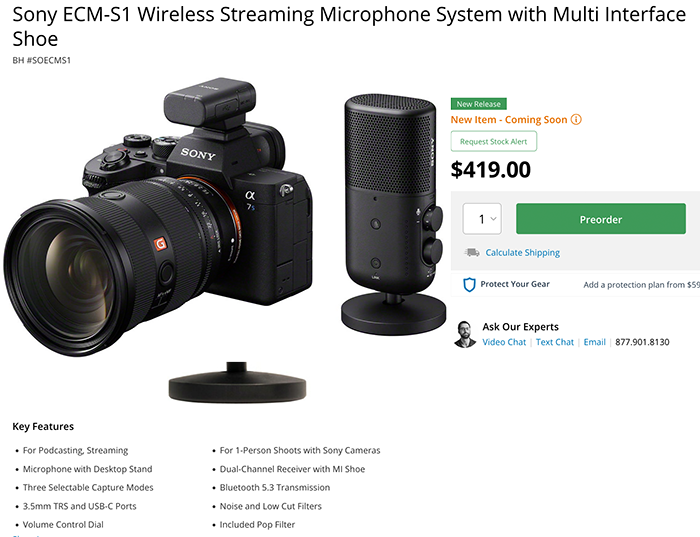Click the Add a protection plan text
The height and width of the screenshot is (537, 700).
(642, 285)
